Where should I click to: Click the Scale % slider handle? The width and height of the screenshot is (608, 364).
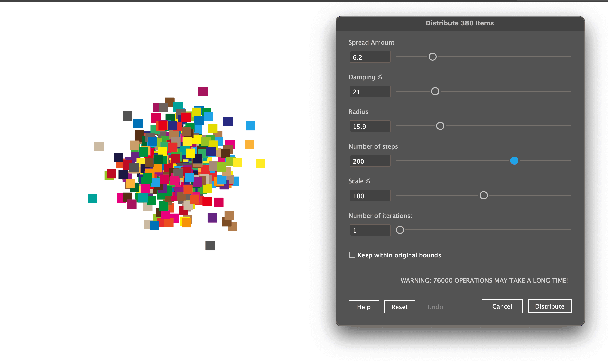[x=483, y=195]
